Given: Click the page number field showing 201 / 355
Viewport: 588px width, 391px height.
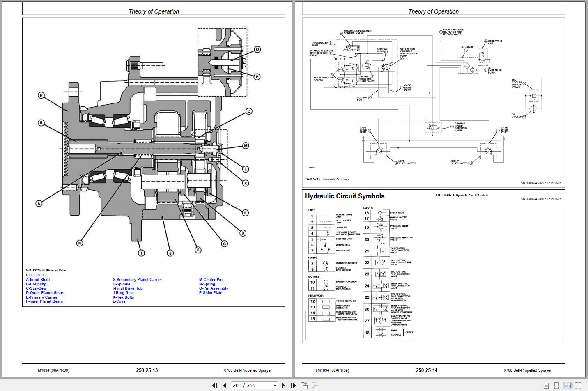Looking at the screenshot, I should (250, 385).
